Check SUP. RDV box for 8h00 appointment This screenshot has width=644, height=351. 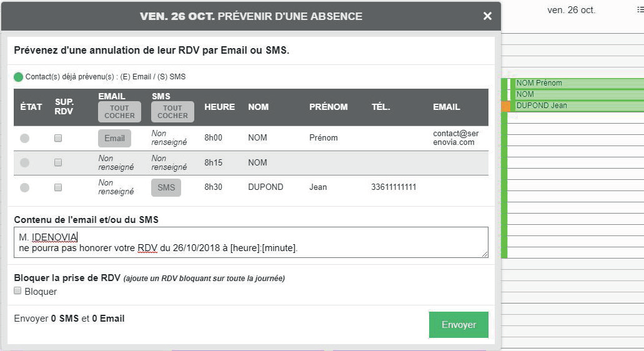pos(58,138)
